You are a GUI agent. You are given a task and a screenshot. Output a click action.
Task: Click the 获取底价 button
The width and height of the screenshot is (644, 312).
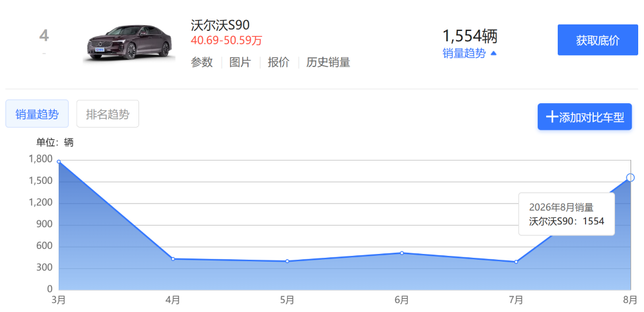coord(598,40)
